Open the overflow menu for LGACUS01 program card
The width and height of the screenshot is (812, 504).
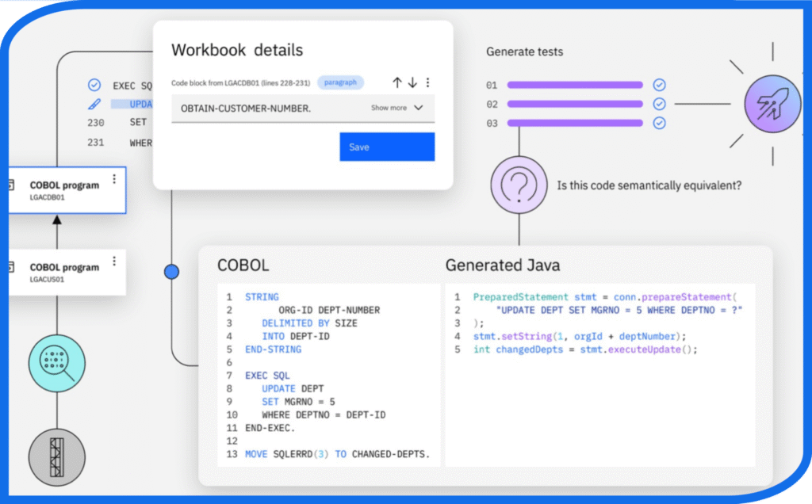click(113, 260)
